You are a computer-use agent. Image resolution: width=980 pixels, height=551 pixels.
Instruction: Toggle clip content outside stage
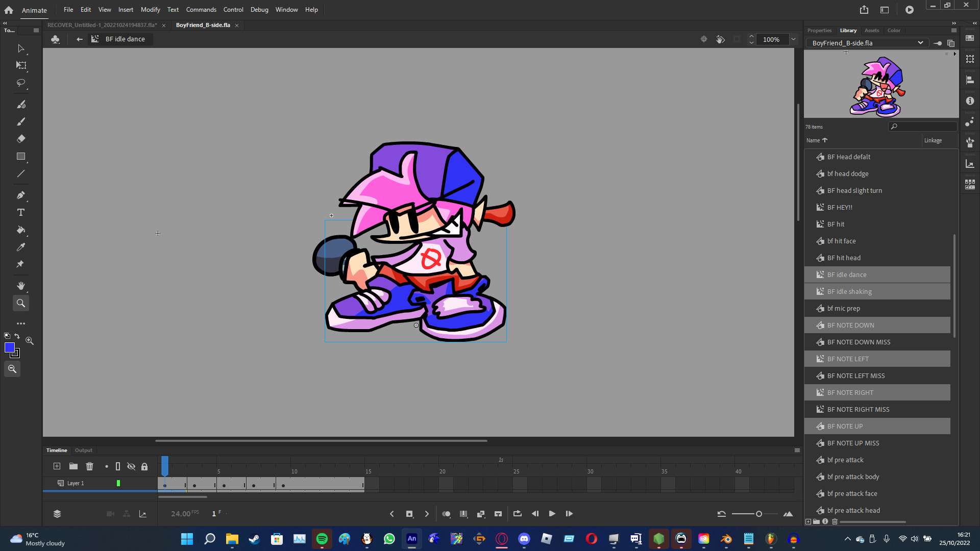pyautogui.click(x=737, y=39)
